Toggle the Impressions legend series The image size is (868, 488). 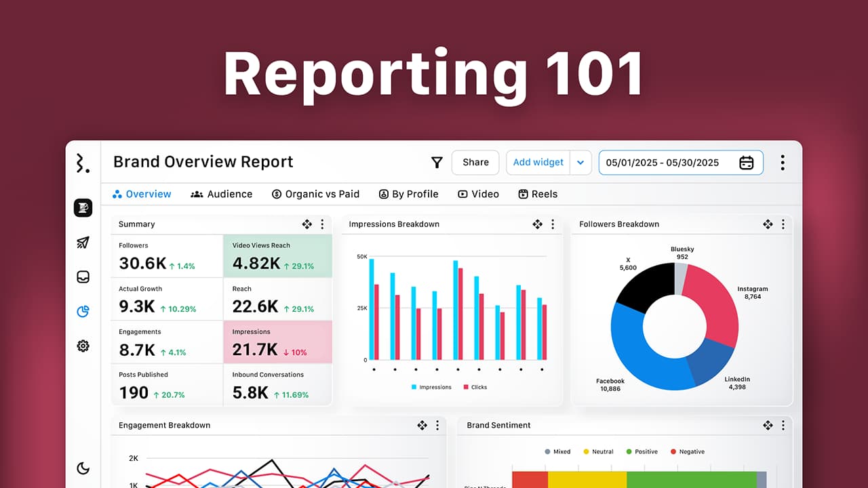click(x=431, y=387)
